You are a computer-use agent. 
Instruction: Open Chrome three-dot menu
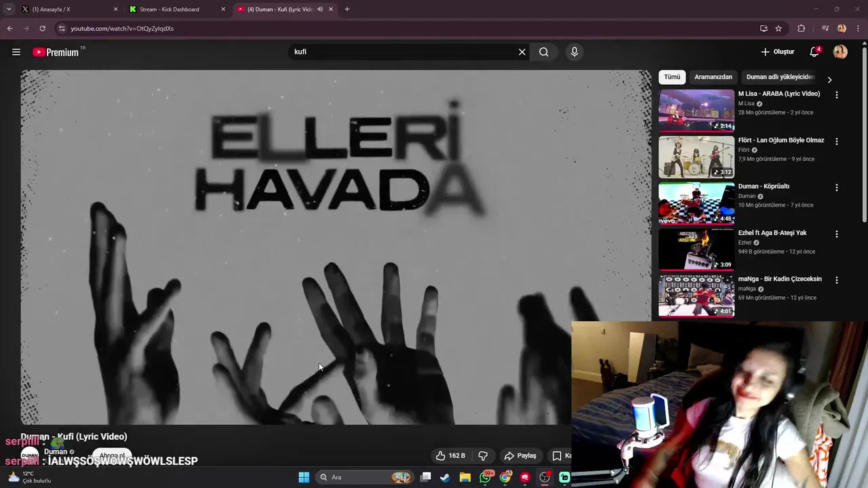pyautogui.click(x=858, y=28)
